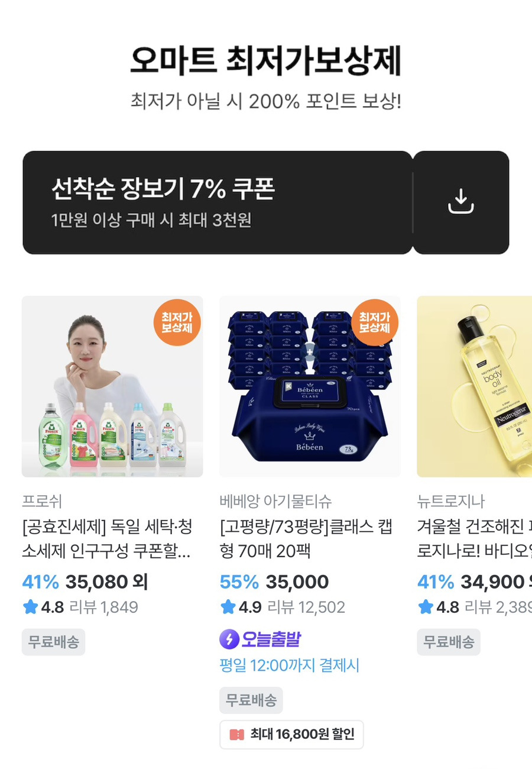Open the 클래스 캡형 70매 20팩 product title
Viewport: 532px width, 769px height.
click(306, 539)
